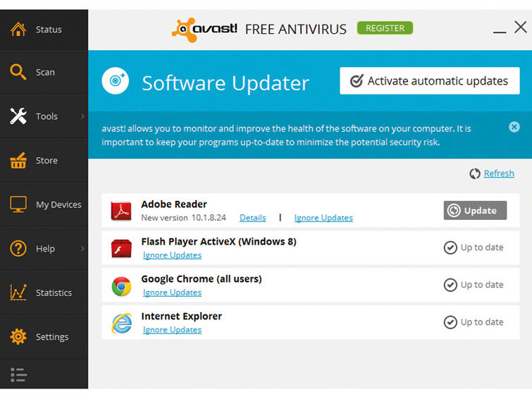The height and width of the screenshot is (399, 532).
Task: Click Flash Player ActiveX (Windows 8) title
Action: pos(219,242)
